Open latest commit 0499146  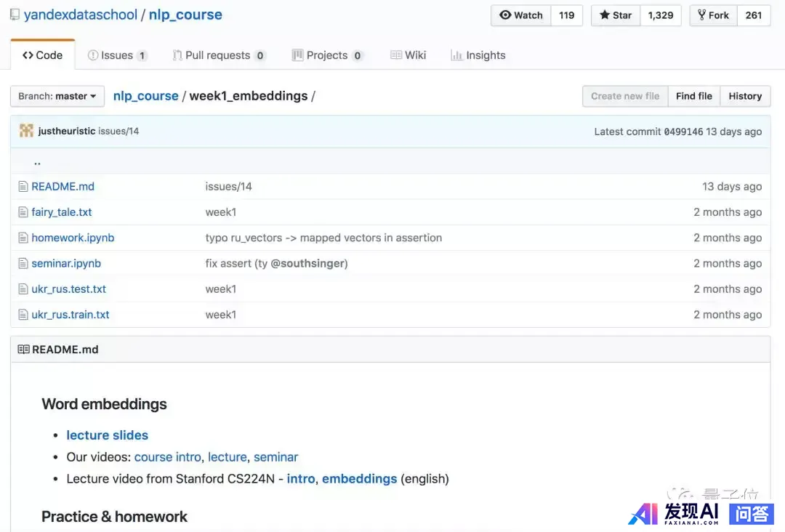[x=683, y=132]
